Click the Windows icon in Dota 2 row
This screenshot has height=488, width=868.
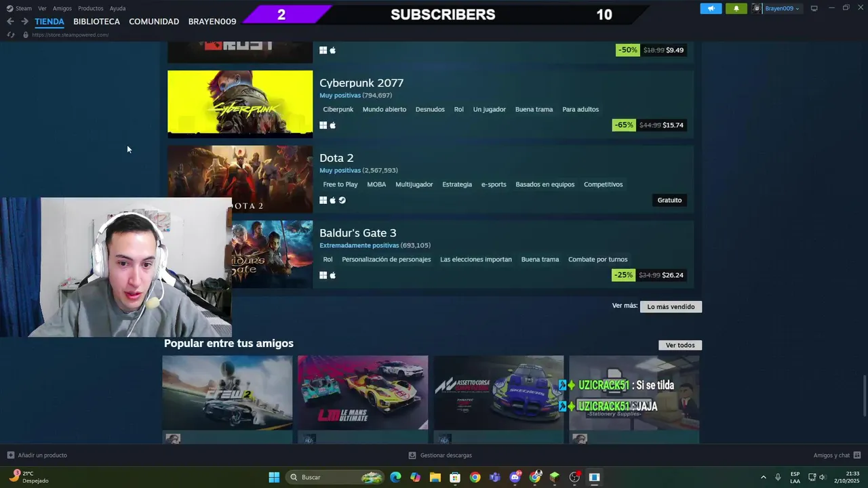click(323, 200)
